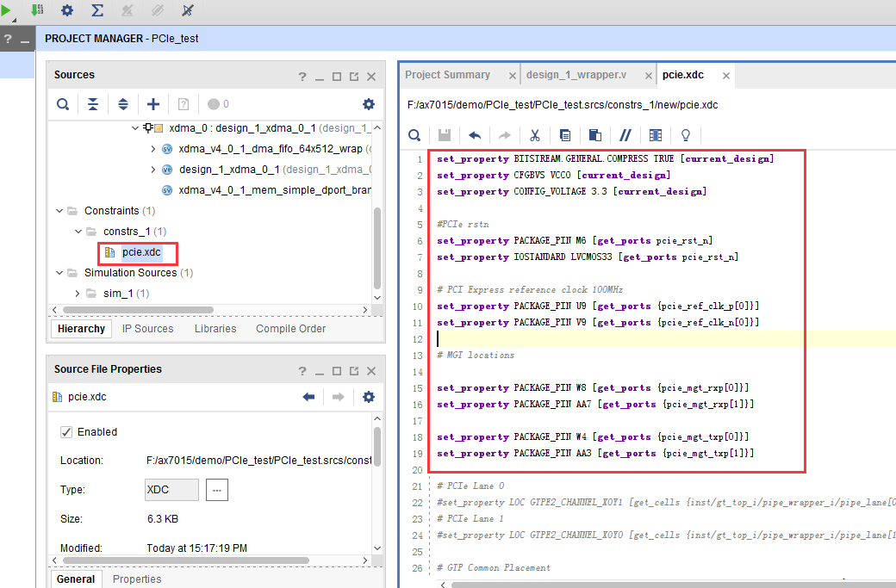
Task: Search text in pcie.xdc editor
Action: point(414,135)
